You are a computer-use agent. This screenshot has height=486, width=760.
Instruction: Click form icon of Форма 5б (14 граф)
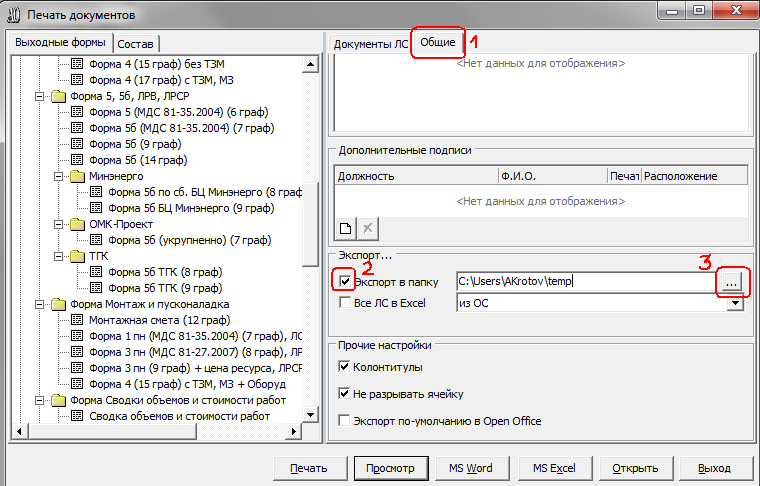(77, 160)
